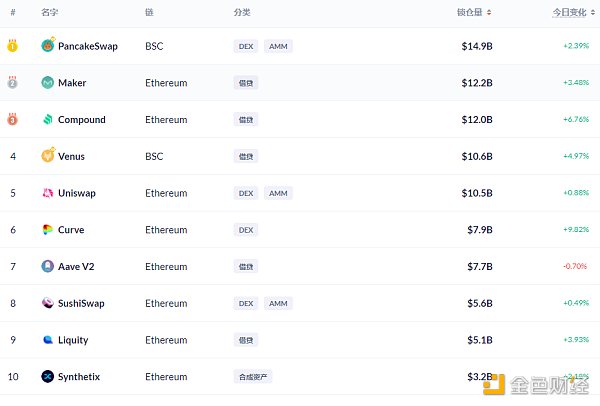Screen dimensions: 600x406
Task: Click the Curve logo icon
Action: click(48, 230)
